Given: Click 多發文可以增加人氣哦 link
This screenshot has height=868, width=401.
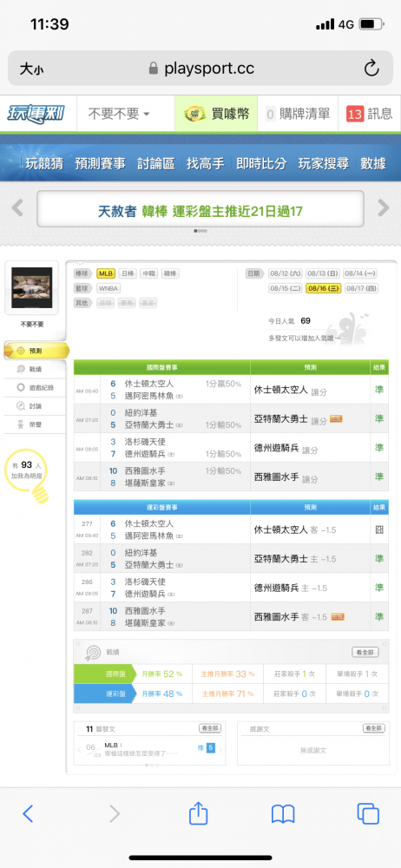Looking at the screenshot, I should click(304, 337).
